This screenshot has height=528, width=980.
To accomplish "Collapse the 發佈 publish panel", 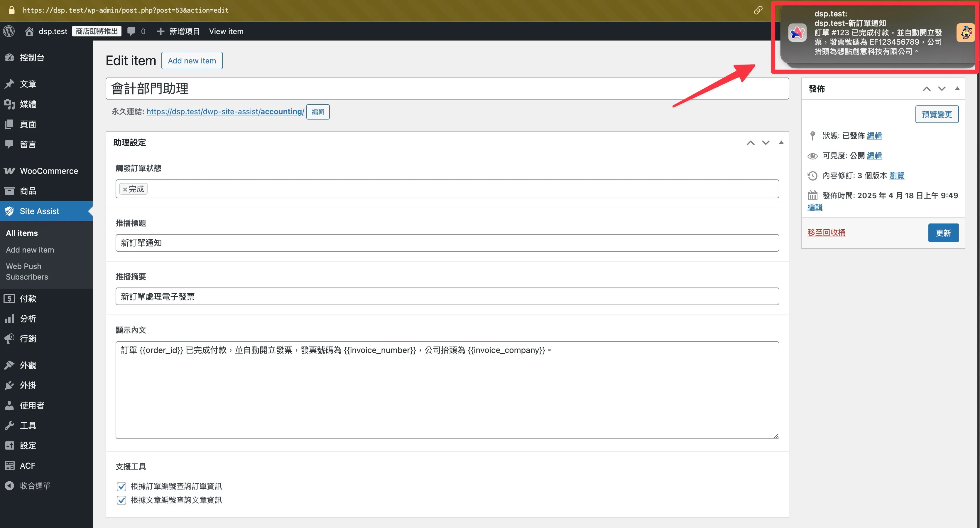I will coord(957,88).
